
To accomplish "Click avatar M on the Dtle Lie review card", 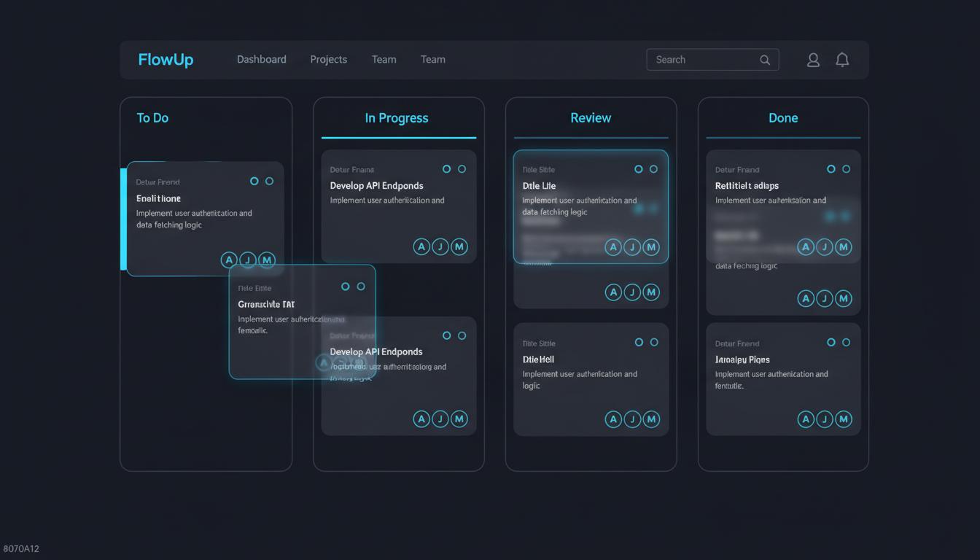I will point(651,247).
